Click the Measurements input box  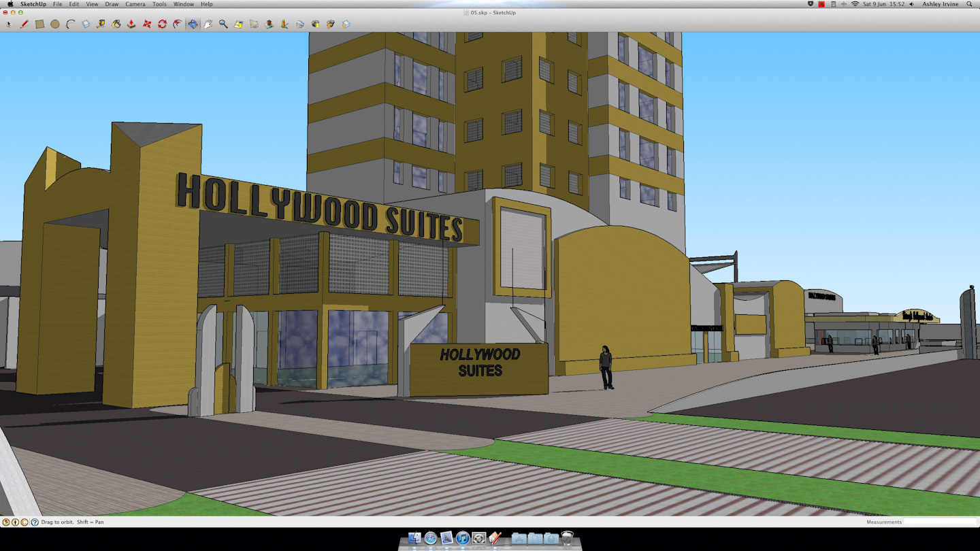click(940, 522)
